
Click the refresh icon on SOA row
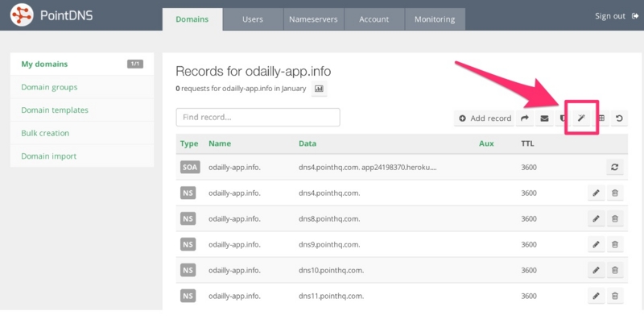coord(615,168)
